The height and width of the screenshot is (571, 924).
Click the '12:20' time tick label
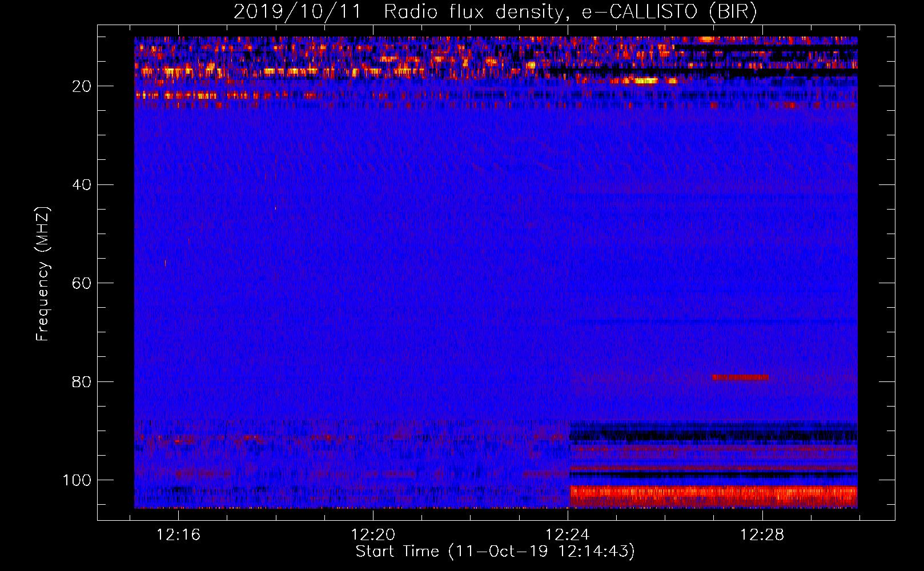pyautogui.click(x=373, y=535)
